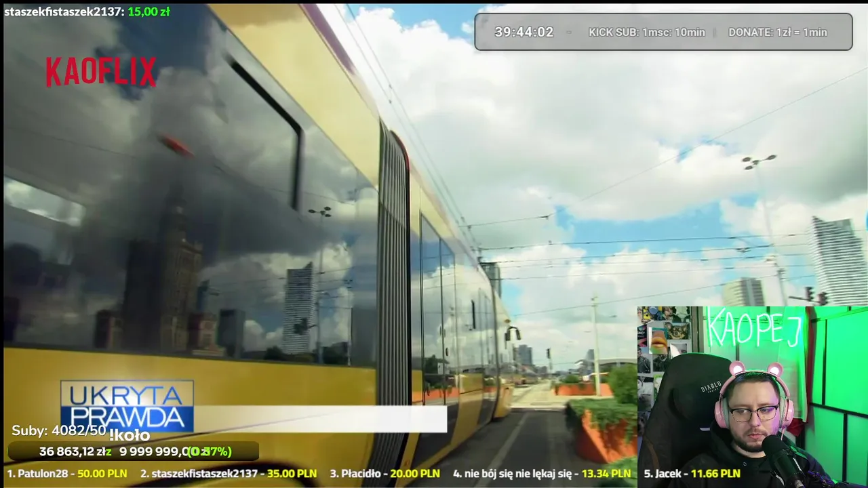Screen dimensions: 868x488
Task: Click the Ukryta Prawda show logo
Action: (127, 406)
